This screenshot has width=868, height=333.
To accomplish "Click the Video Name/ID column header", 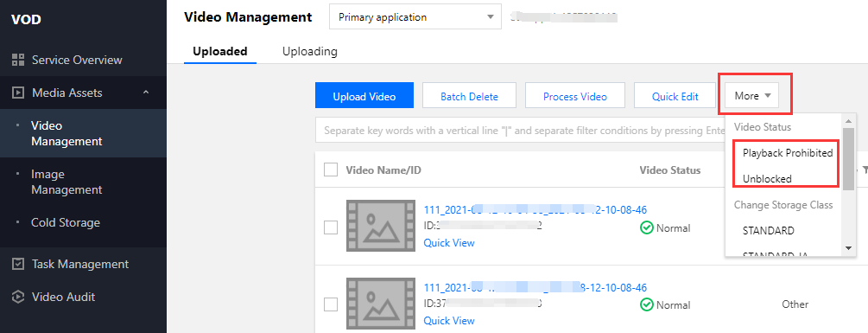I will pos(383,170).
